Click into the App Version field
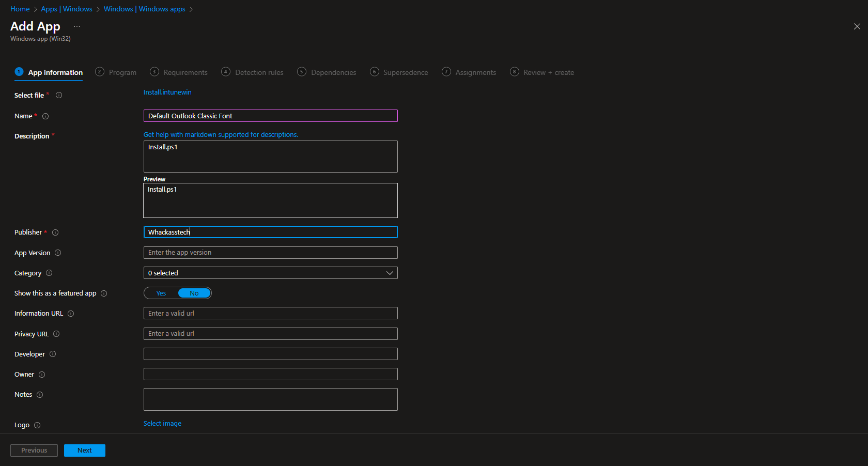868x466 pixels. pyautogui.click(x=270, y=253)
